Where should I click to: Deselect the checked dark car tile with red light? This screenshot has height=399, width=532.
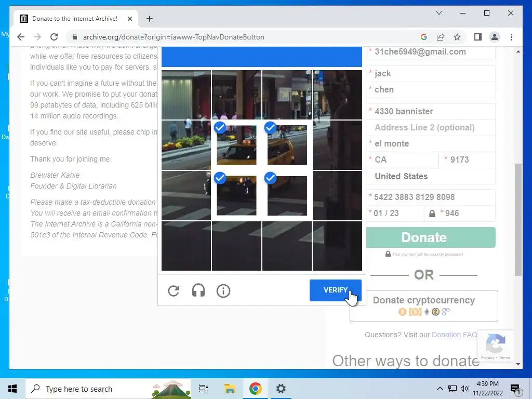pos(236,196)
